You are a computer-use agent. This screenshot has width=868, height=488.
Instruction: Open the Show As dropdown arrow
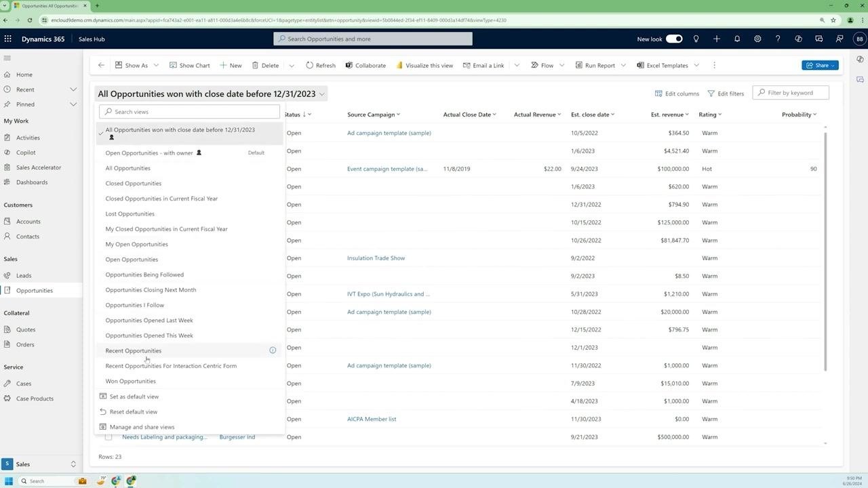click(156, 65)
